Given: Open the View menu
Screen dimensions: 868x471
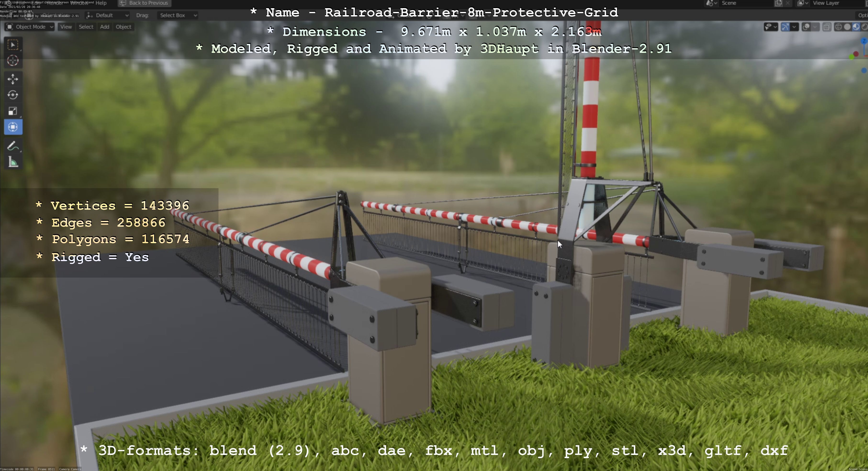Looking at the screenshot, I should point(66,27).
